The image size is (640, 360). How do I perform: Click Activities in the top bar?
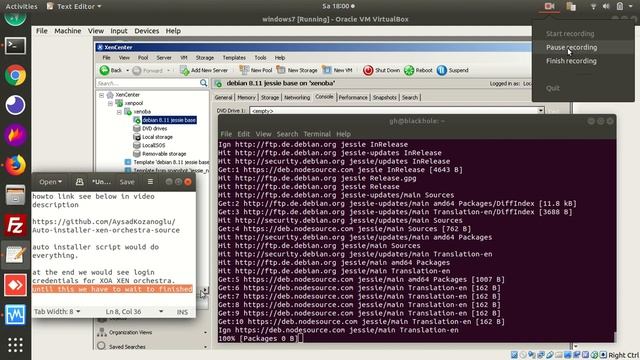(x=21, y=6)
